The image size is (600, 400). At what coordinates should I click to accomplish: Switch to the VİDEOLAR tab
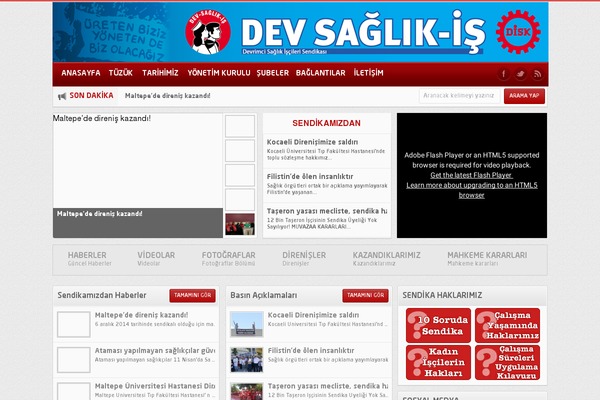(x=156, y=259)
